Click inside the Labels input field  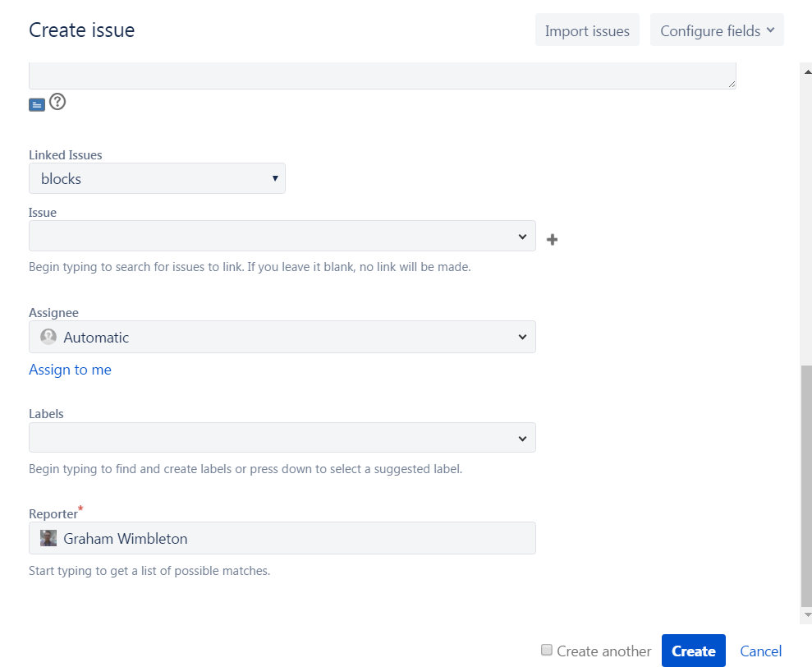271,439
